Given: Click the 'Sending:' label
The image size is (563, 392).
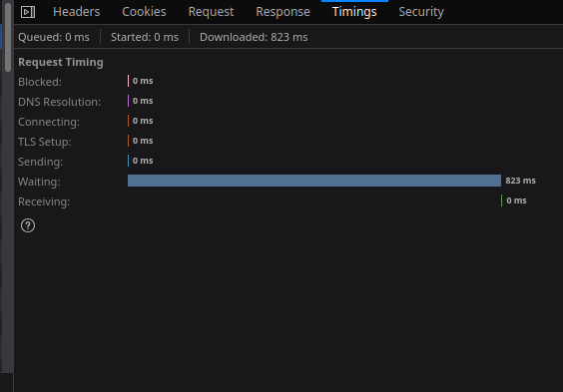Looking at the screenshot, I should tap(40, 162).
